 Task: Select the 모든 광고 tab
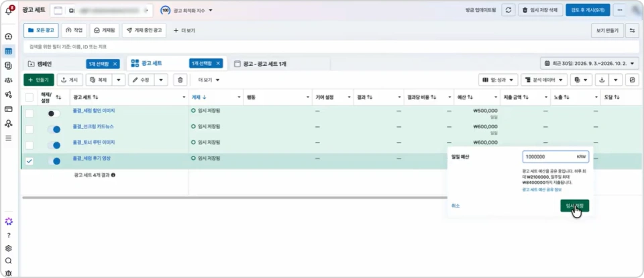pos(41,30)
